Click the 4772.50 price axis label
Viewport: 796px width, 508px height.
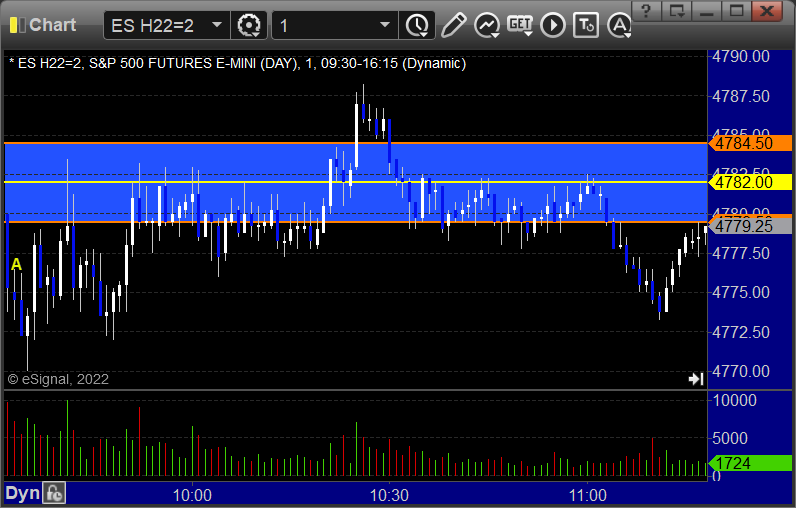(x=741, y=332)
